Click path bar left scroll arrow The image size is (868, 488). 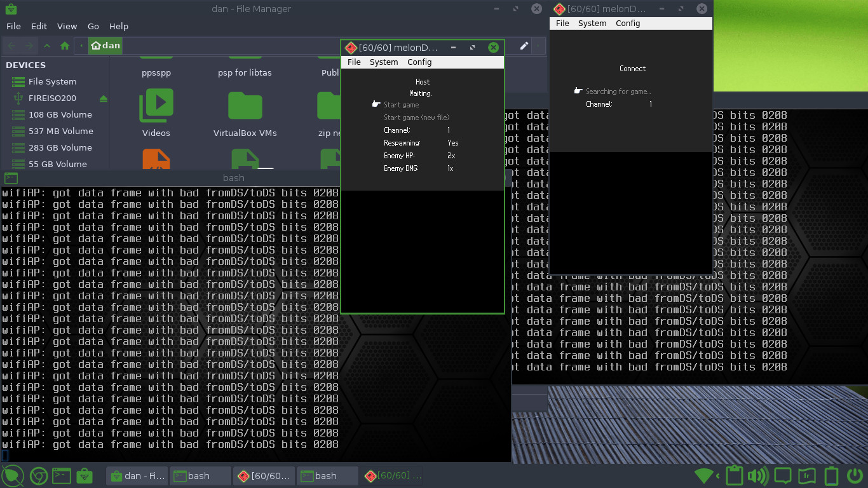81,46
